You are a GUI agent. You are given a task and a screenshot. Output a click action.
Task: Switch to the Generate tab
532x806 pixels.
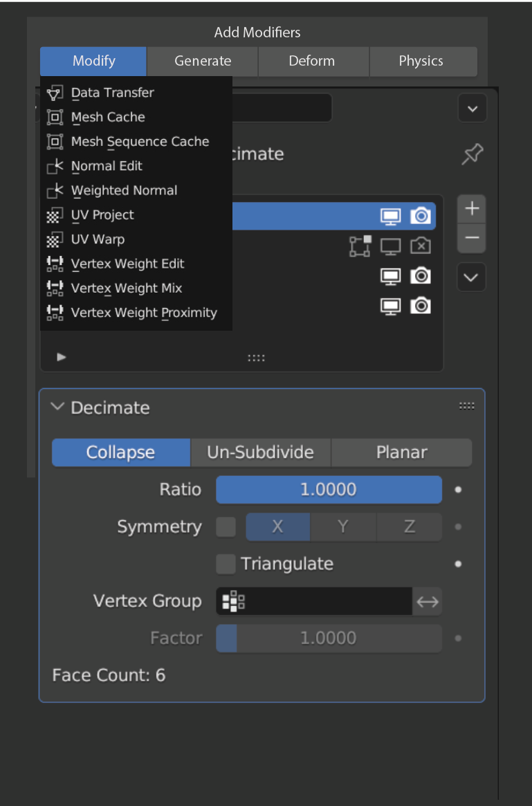point(203,61)
